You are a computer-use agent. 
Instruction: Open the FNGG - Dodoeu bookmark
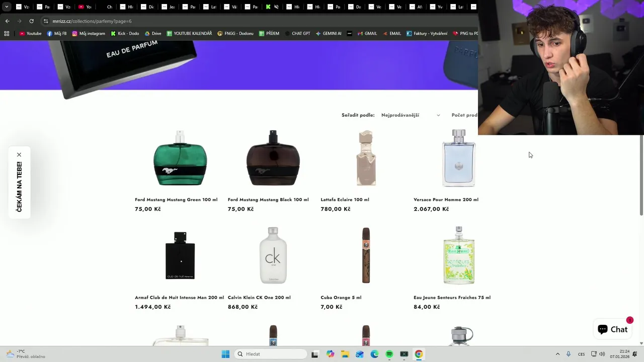coord(235,34)
